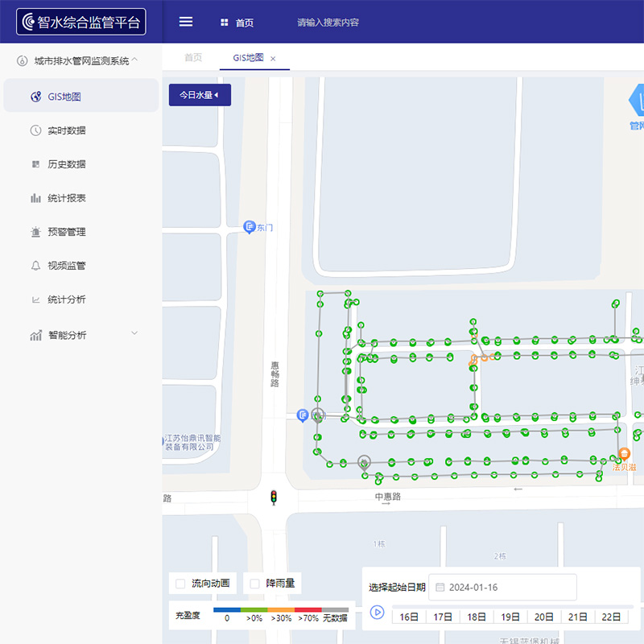Screen dimensions: 644x644
Task: Enable the 流向动画 flow animation checkbox
Action: click(x=180, y=584)
